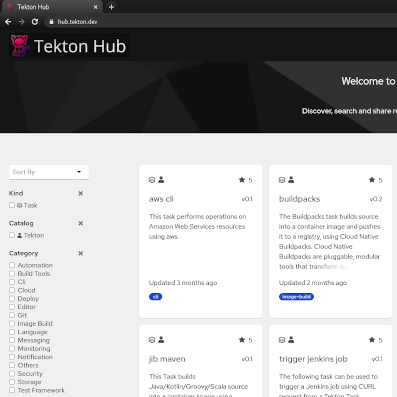Enable the Monitoring category checkbox
The height and width of the screenshot is (397, 397).
click(x=12, y=348)
